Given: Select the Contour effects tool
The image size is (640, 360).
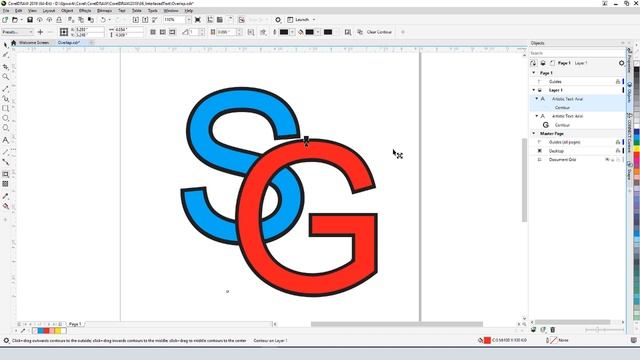Looking at the screenshot, I should click(x=5, y=174).
